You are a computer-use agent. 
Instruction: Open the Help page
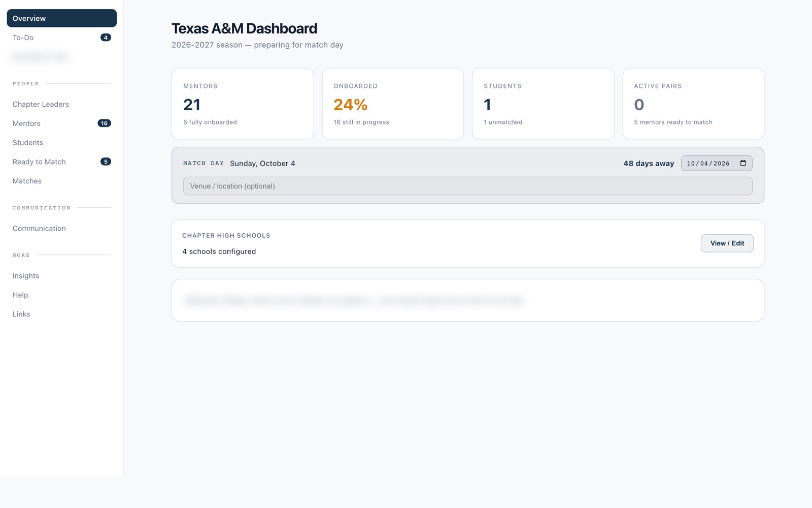click(x=62, y=295)
